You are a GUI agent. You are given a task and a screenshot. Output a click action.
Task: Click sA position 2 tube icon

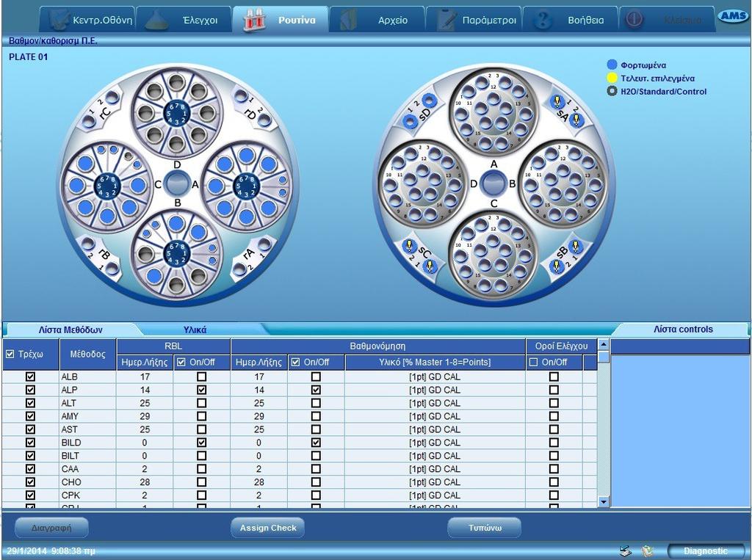pos(576,120)
